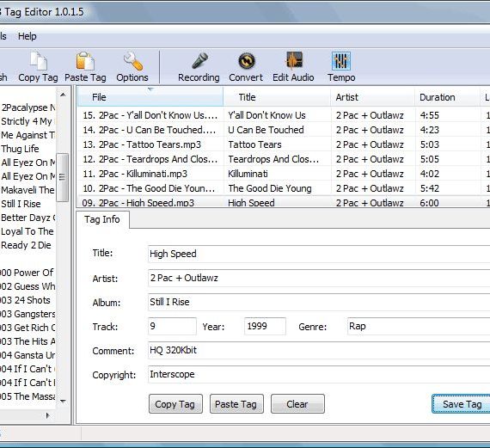Start Recording with the microphone icon
490x448 pixels.
point(199,61)
